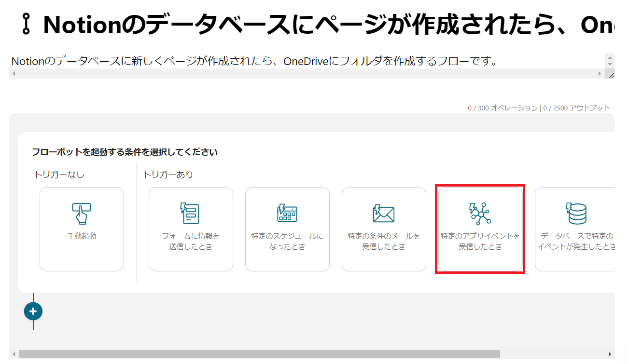This screenshot has width=629, height=364.
Task: Click description horizontal scroll left arrow
Action: tap(14, 74)
